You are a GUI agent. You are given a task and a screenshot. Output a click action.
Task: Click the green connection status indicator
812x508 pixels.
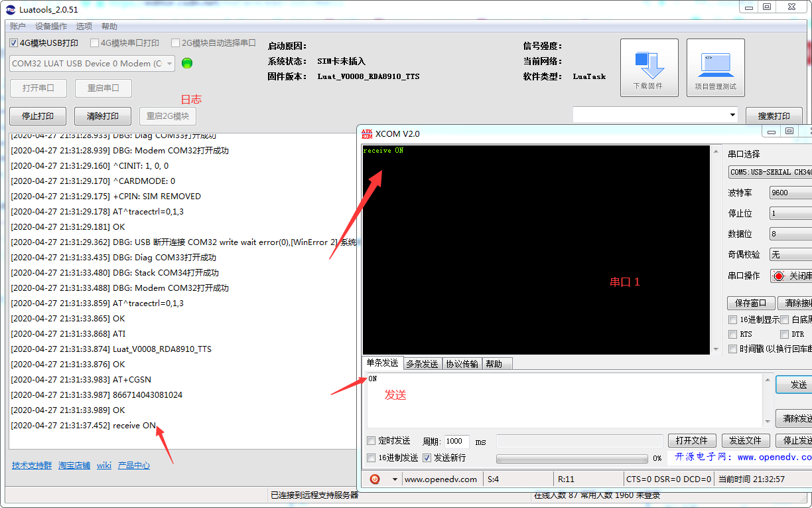pos(187,64)
